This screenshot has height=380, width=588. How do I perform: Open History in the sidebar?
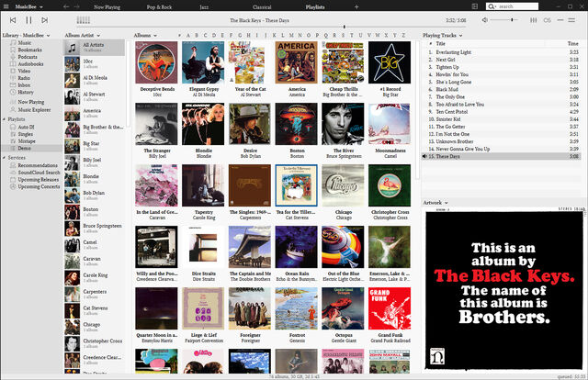point(26,92)
